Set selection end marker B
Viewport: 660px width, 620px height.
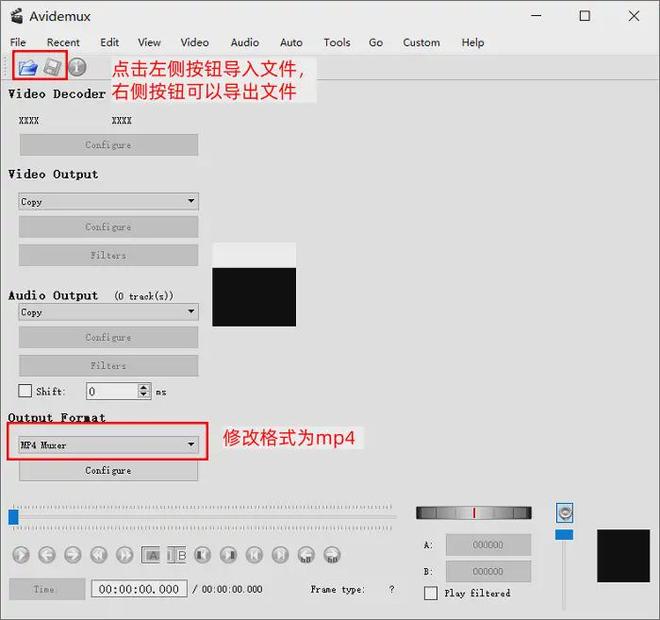coord(177,555)
